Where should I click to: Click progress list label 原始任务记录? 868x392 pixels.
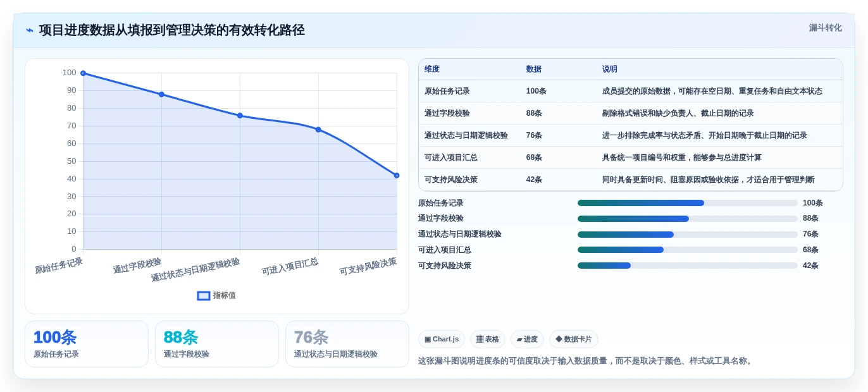pos(441,203)
